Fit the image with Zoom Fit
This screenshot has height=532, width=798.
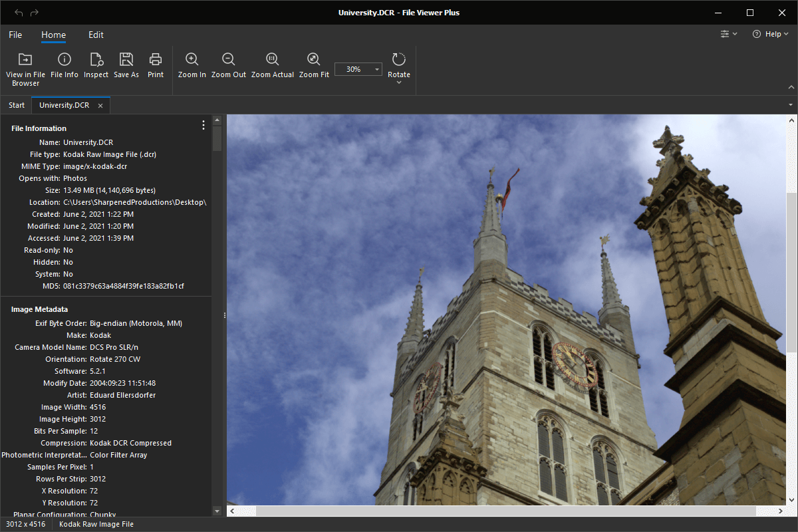pos(314,66)
